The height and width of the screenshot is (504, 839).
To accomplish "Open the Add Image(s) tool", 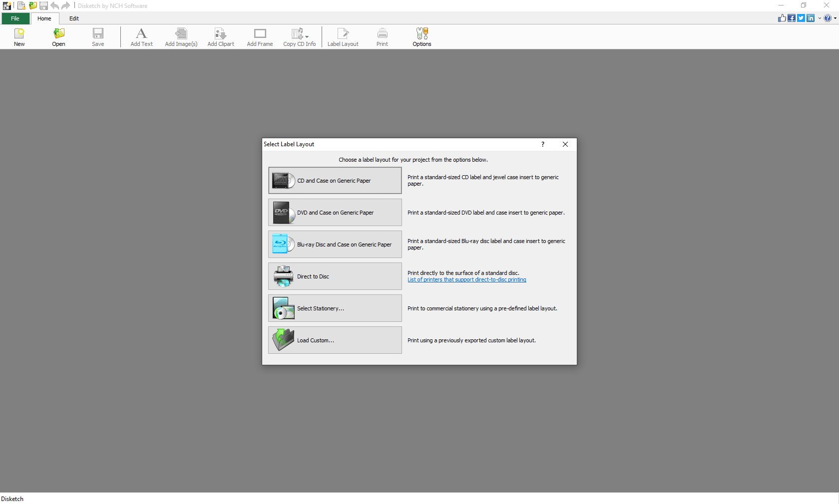I will click(181, 36).
